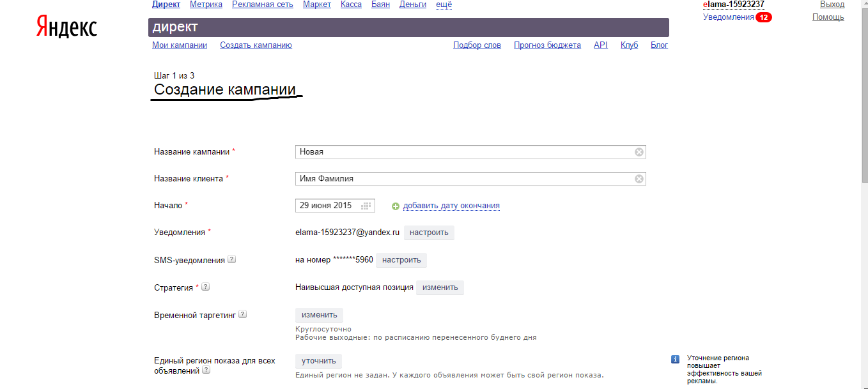Viewport: 868px width, 389px height.
Task: Click изменить next to the strategy
Action: pos(440,287)
